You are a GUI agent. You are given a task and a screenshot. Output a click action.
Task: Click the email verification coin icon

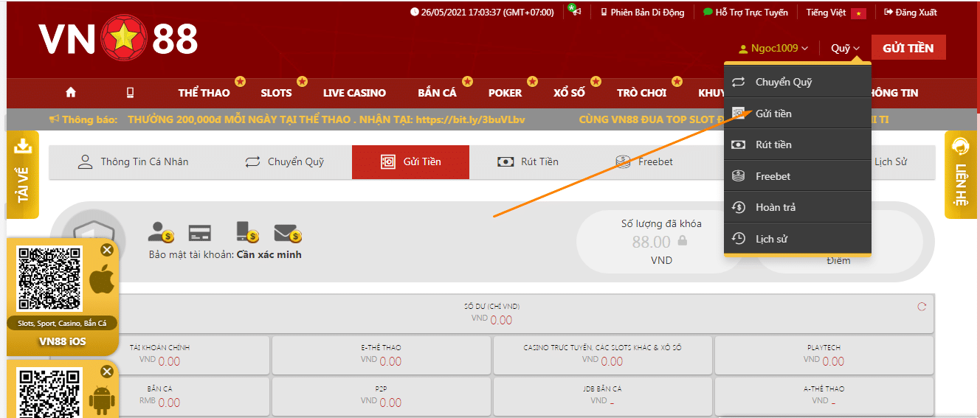point(288,233)
